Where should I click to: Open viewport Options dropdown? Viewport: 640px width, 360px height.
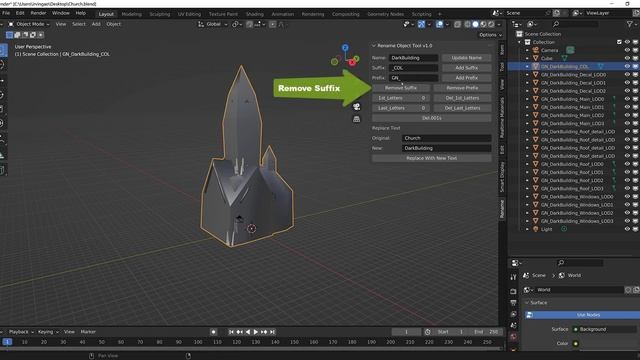(490, 35)
